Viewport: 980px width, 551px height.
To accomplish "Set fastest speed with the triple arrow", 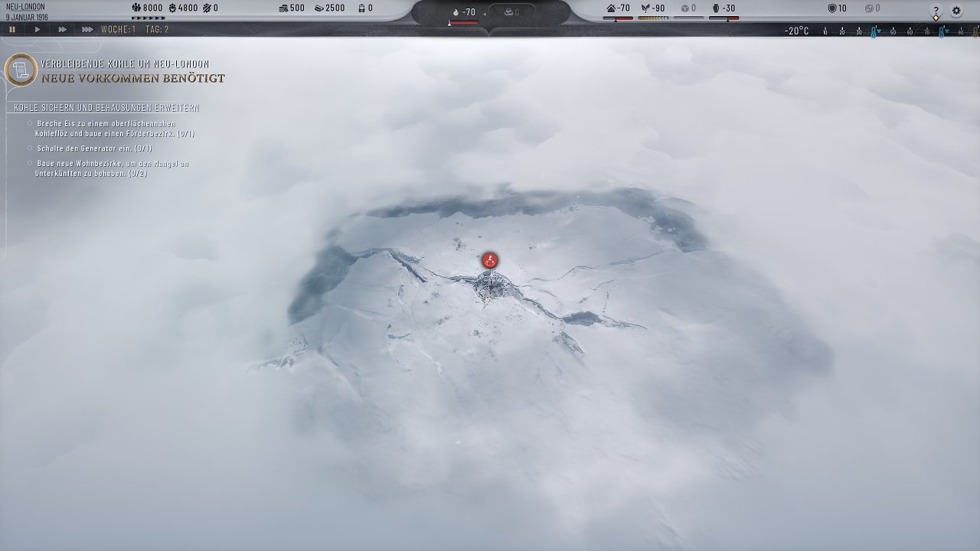I will coord(87,30).
